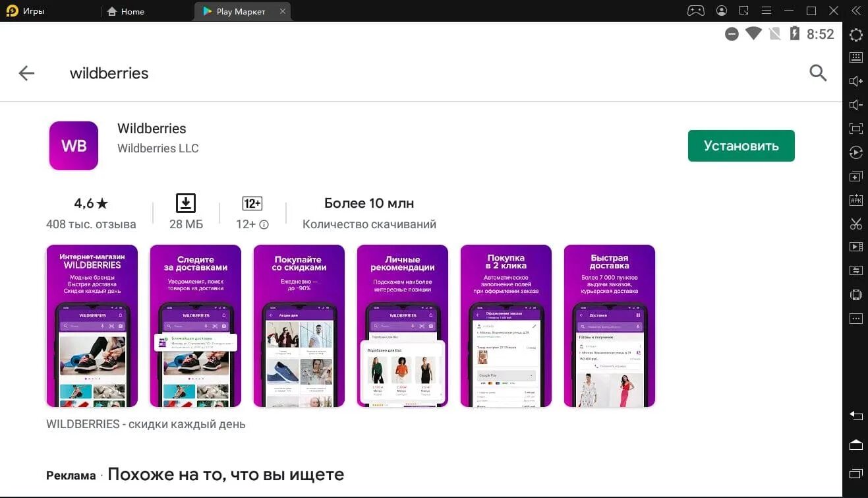Open emulator settings gear icon
Screen dimensions: 868x498
(855, 35)
